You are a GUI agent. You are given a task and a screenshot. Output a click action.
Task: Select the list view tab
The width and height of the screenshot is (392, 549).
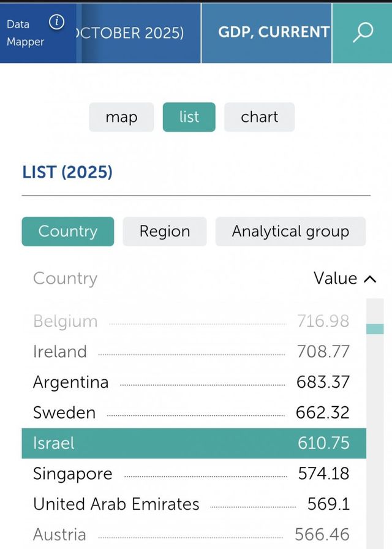click(x=189, y=117)
